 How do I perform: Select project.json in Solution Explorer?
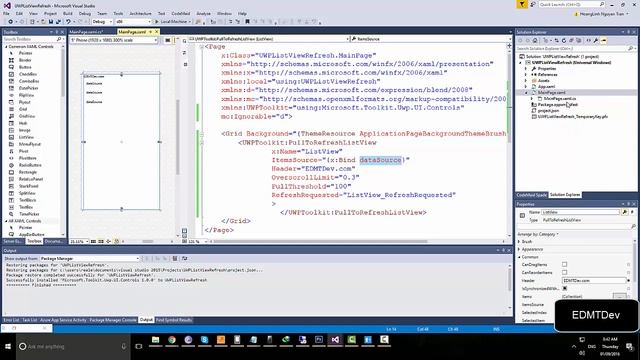pos(548,111)
